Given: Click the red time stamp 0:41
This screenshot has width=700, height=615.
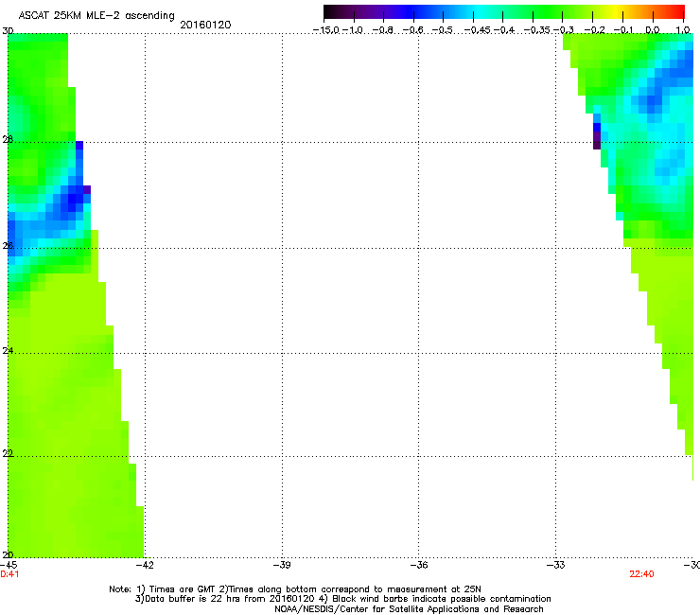Looking at the screenshot, I should click(9, 574).
